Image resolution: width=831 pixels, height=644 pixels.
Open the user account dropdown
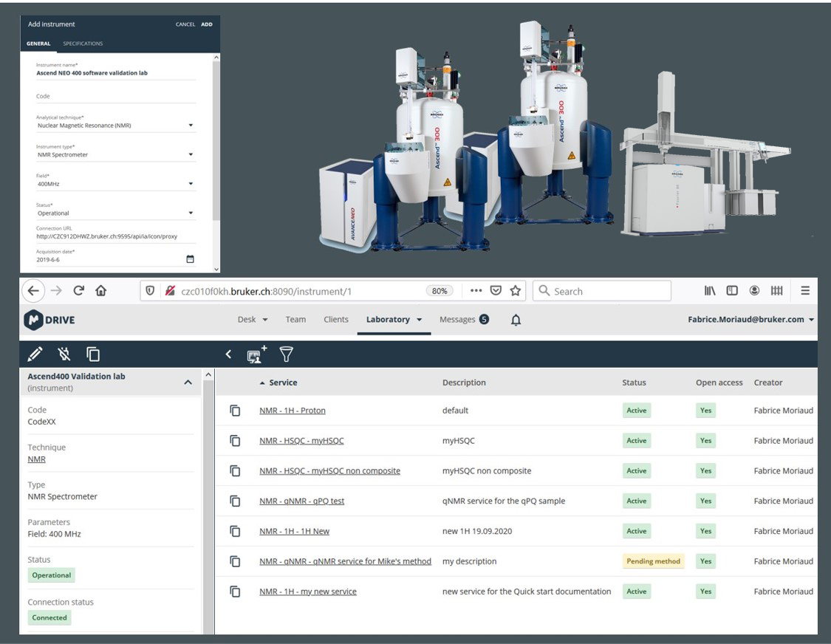coord(751,320)
